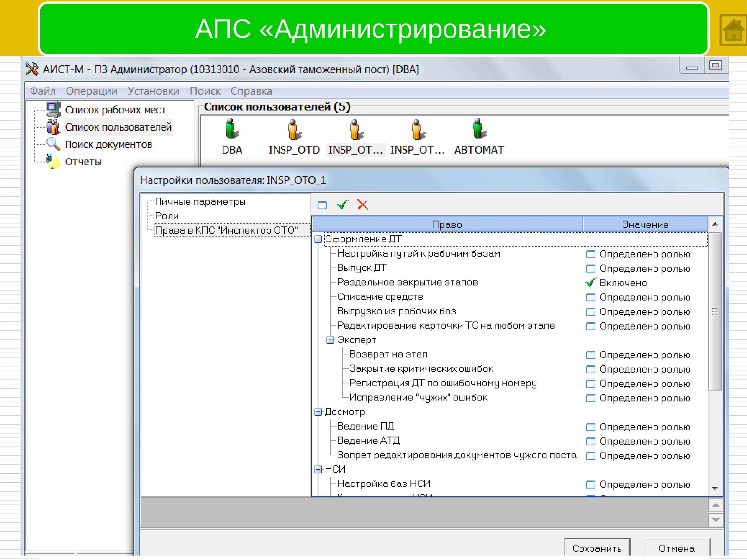747x560 pixels.
Task: Click the Сохранить button
Action: click(x=597, y=548)
